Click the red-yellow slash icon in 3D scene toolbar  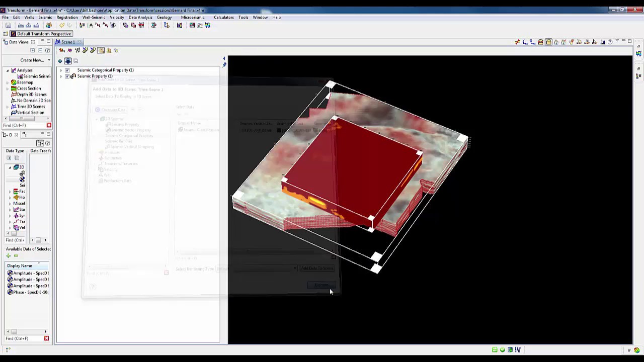pyautogui.click(x=517, y=42)
